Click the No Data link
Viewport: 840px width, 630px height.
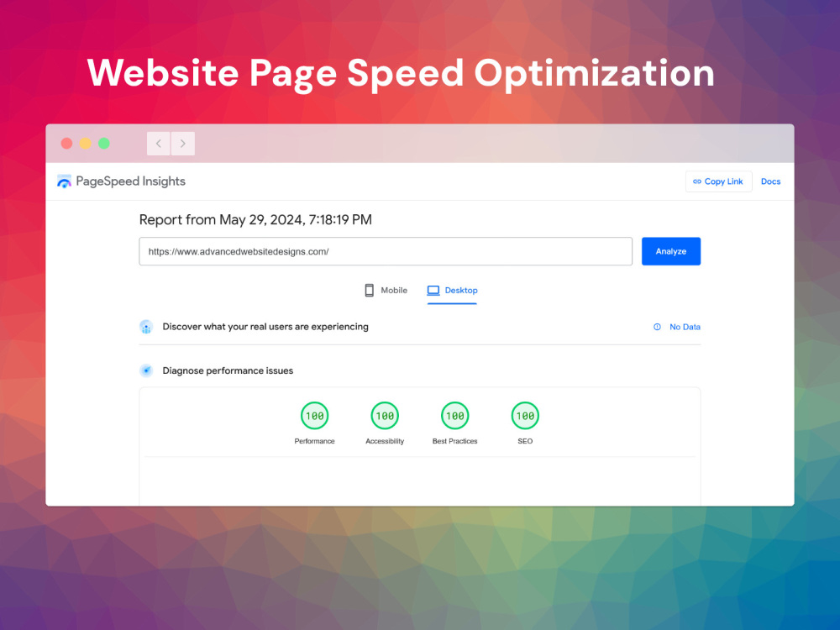(x=685, y=327)
